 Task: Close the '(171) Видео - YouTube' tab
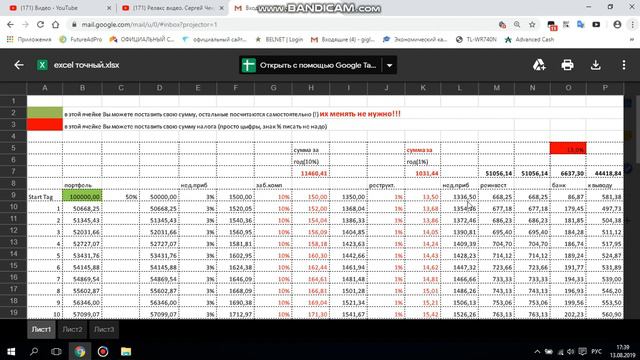pos(109,8)
